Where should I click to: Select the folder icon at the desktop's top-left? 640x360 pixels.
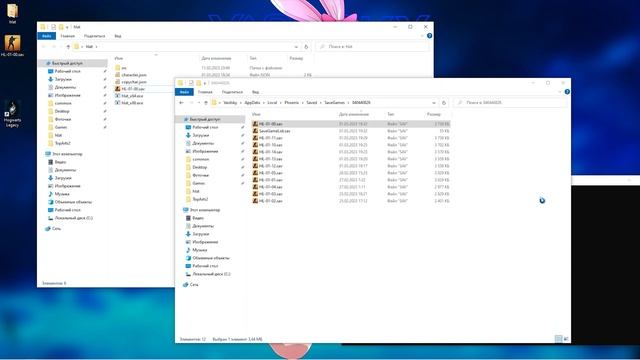(x=12, y=13)
